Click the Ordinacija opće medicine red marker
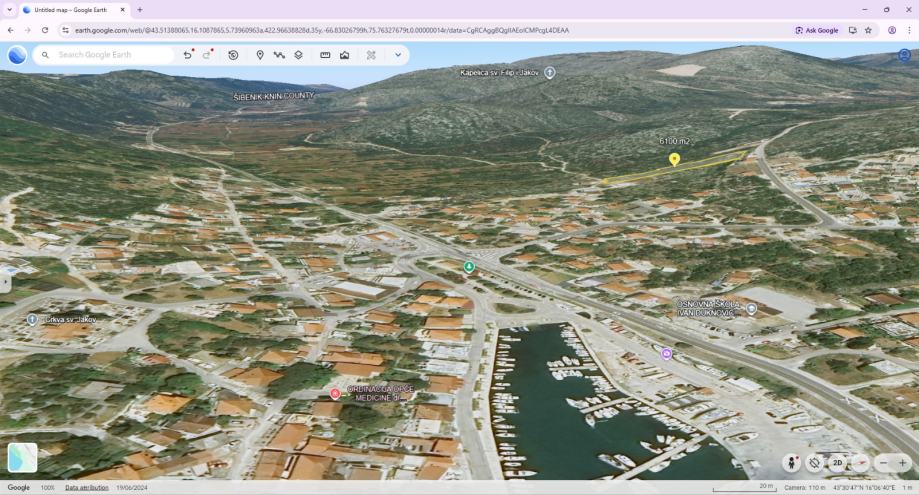The height and width of the screenshot is (495, 919). 335,394
